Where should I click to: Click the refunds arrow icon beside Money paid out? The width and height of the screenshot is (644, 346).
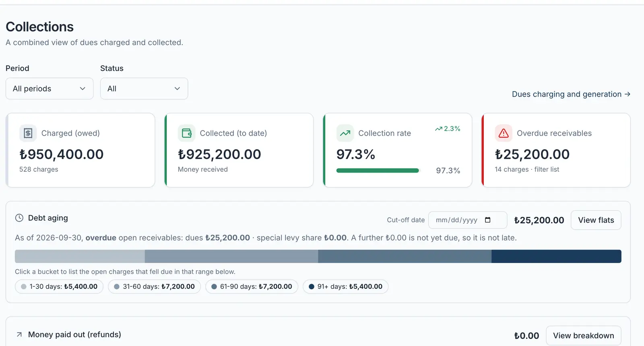(x=19, y=335)
